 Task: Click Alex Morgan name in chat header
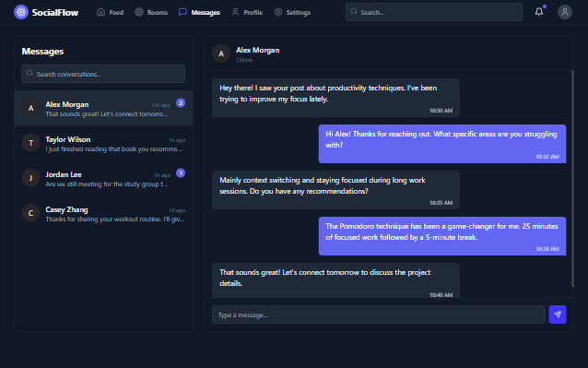258,50
